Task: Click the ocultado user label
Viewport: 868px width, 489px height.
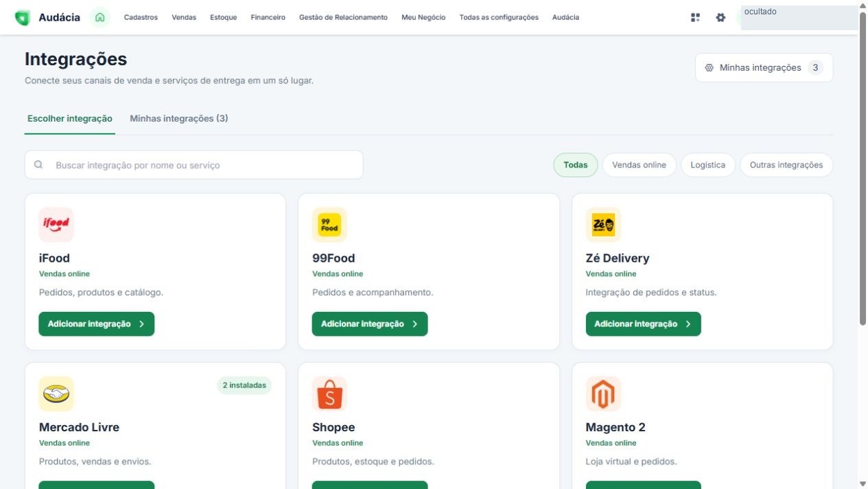Action: tap(760, 12)
